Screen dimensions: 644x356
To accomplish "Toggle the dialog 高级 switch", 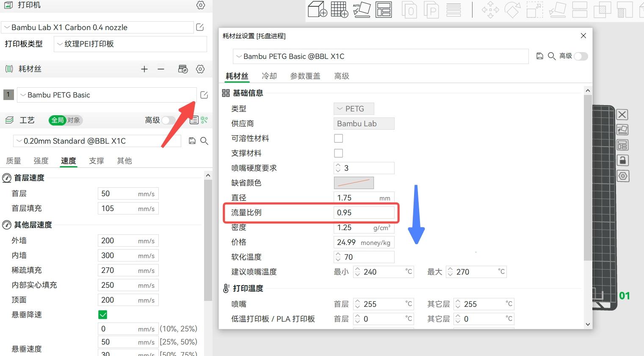I will tap(581, 56).
